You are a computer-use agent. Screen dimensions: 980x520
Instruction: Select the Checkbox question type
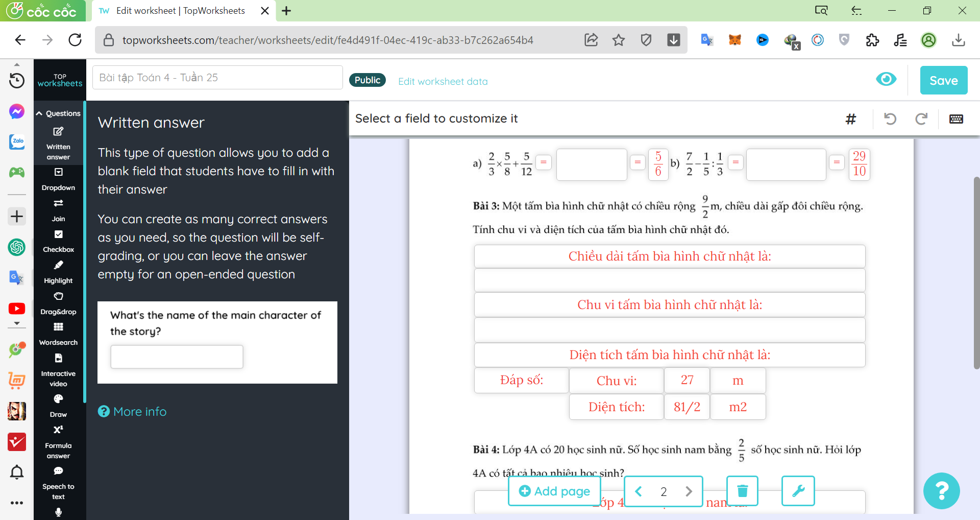point(58,241)
